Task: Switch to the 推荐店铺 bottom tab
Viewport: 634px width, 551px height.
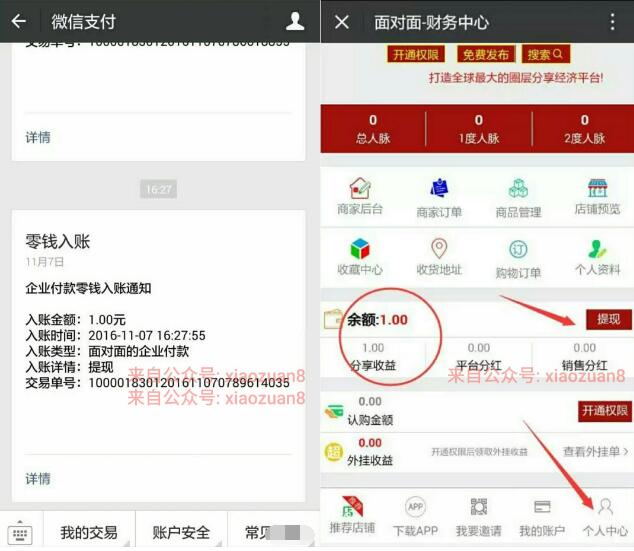Action: pos(352,515)
